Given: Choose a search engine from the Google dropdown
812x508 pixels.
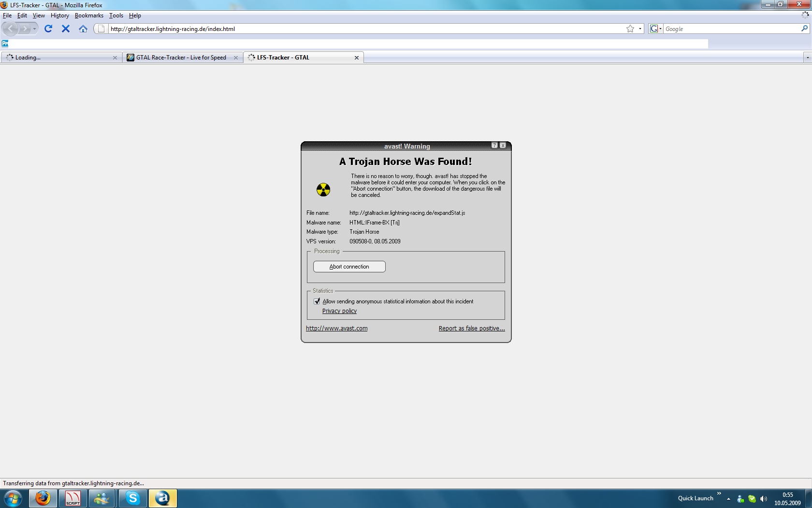Looking at the screenshot, I should click(x=655, y=29).
